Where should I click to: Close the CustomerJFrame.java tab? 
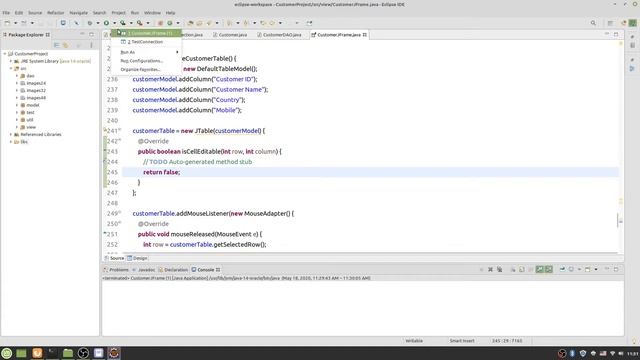[x=364, y=35]
